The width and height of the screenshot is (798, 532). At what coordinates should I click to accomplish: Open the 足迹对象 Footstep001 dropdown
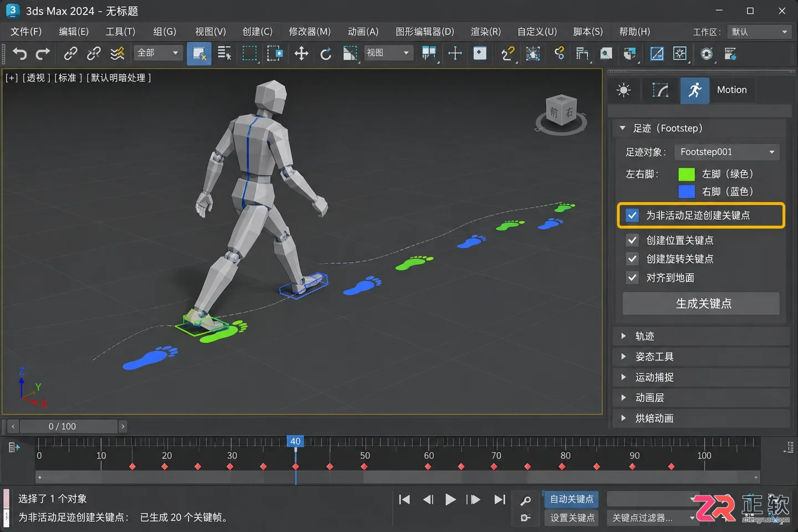coord(727,152)
